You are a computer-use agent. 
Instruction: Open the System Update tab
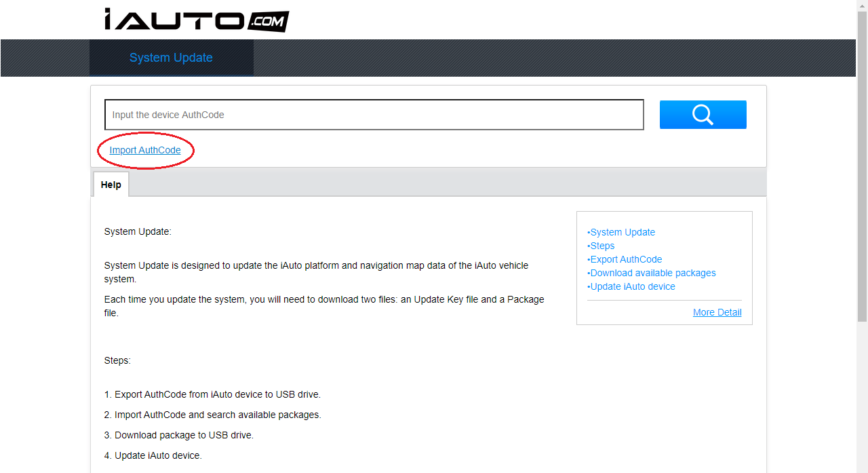pos(171,58)
